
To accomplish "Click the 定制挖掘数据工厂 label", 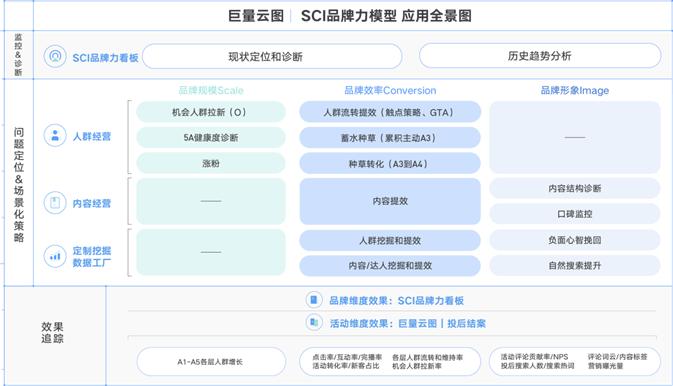I will (x=92, y=256).
